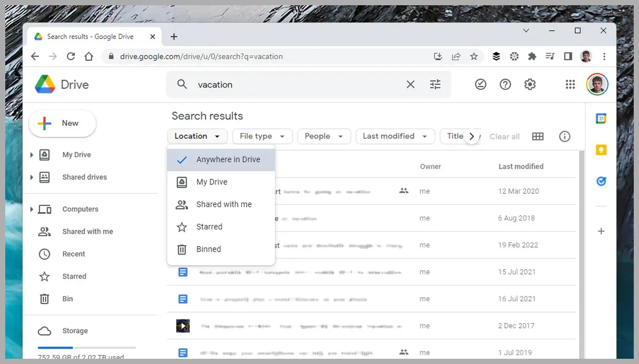
Task: Sort by the Last modified column header
Action: coord(521,167)
